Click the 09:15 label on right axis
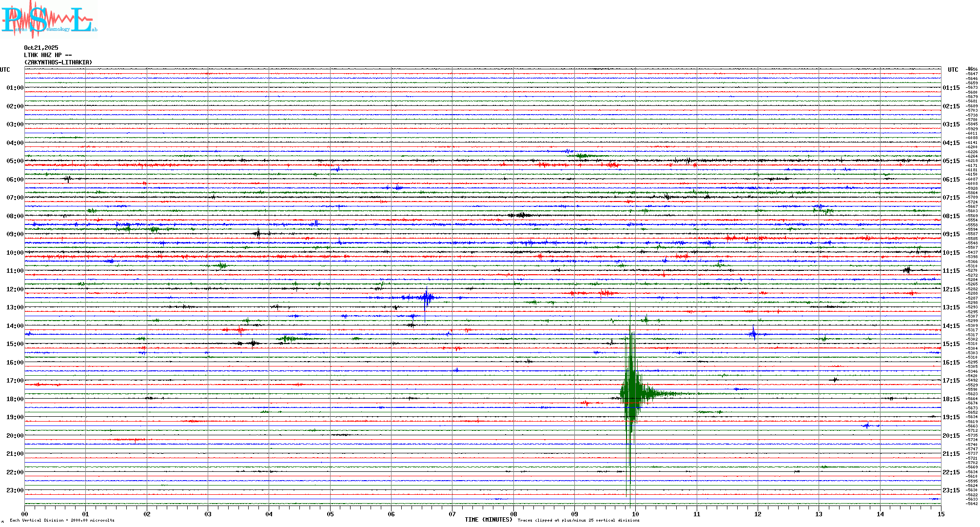This screenshot has width=980, height=527. [x=951, y=234]
